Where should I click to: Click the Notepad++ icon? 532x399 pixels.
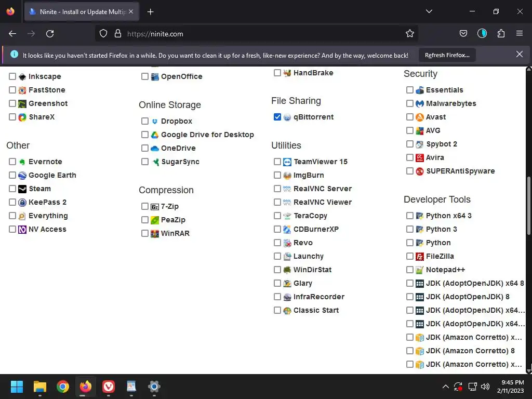point(420,270)
